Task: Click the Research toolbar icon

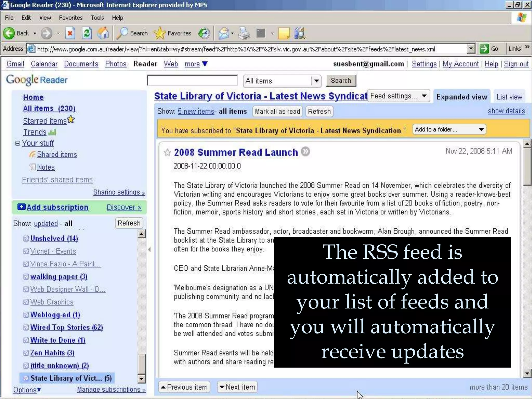Action: click(300, 33)
